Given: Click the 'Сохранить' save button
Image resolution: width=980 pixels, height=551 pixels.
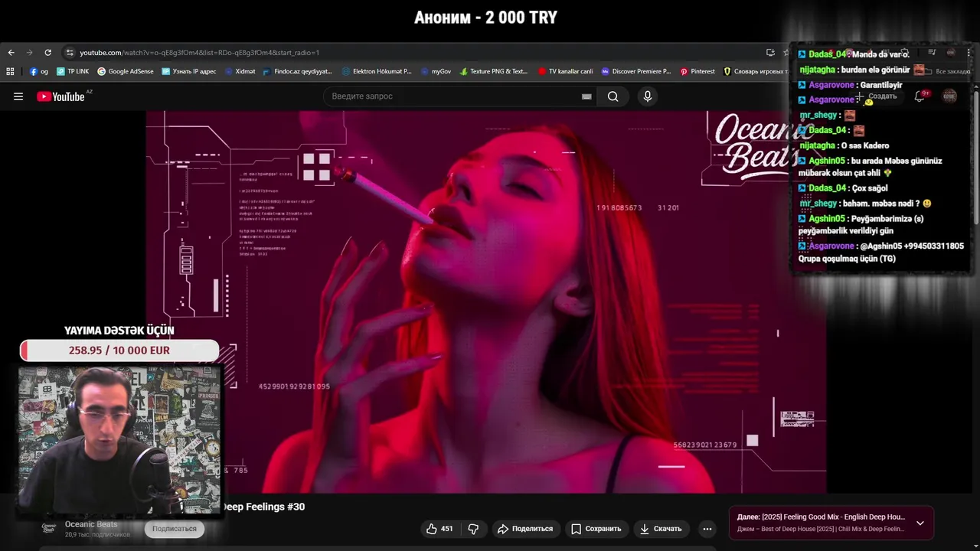Looking at the screenshot, I should (x=596, y=529).
